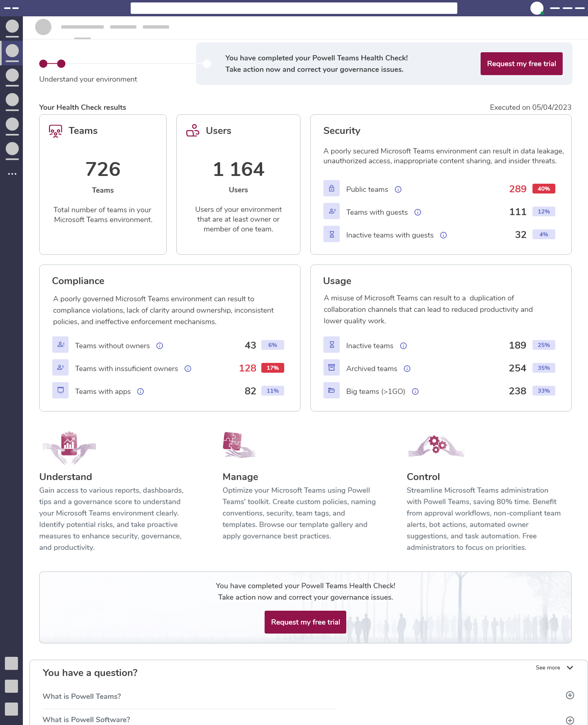Click info icon for Teams with inssuficient owners
The image size is (588, 725).
188,369
